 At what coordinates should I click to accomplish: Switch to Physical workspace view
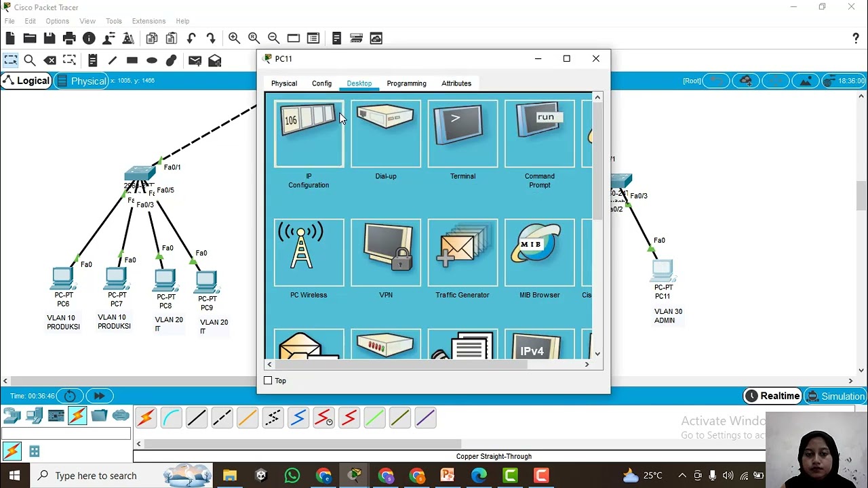81,81
